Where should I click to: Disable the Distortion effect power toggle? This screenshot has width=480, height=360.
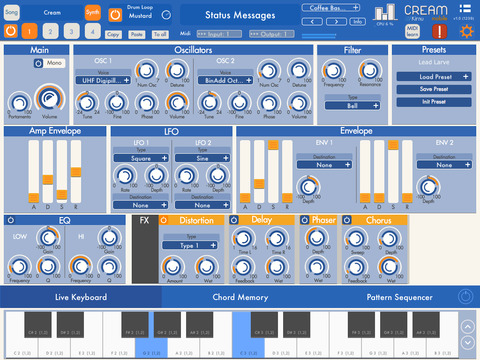tap(164, 220)
